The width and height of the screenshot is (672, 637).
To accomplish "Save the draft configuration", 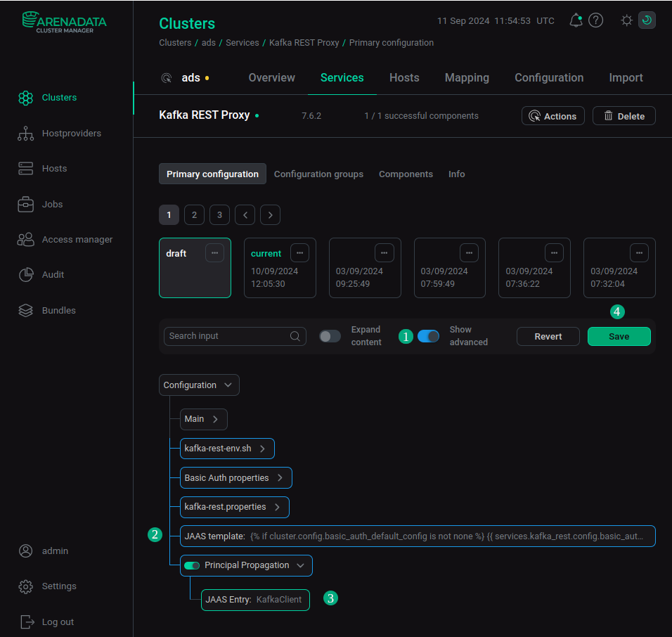I will [x=619, y=337].
